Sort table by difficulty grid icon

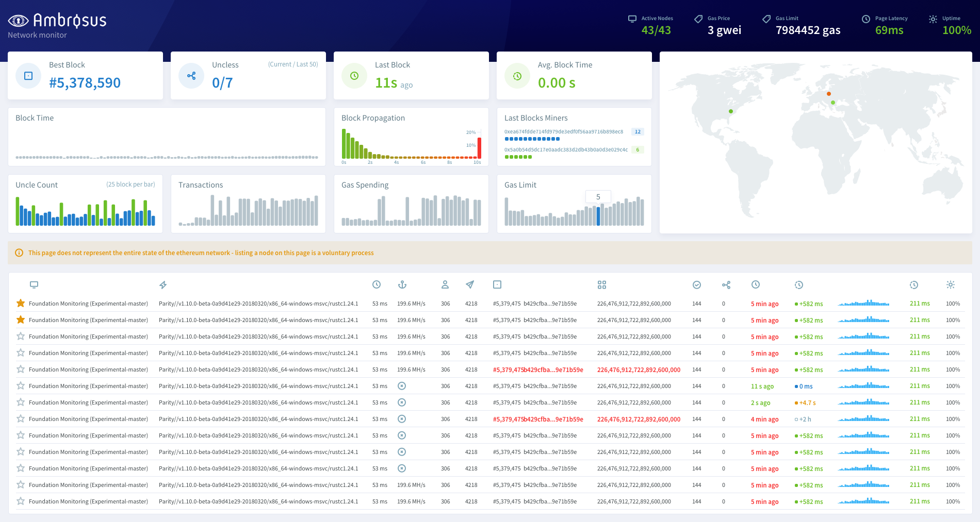(602, 284)
